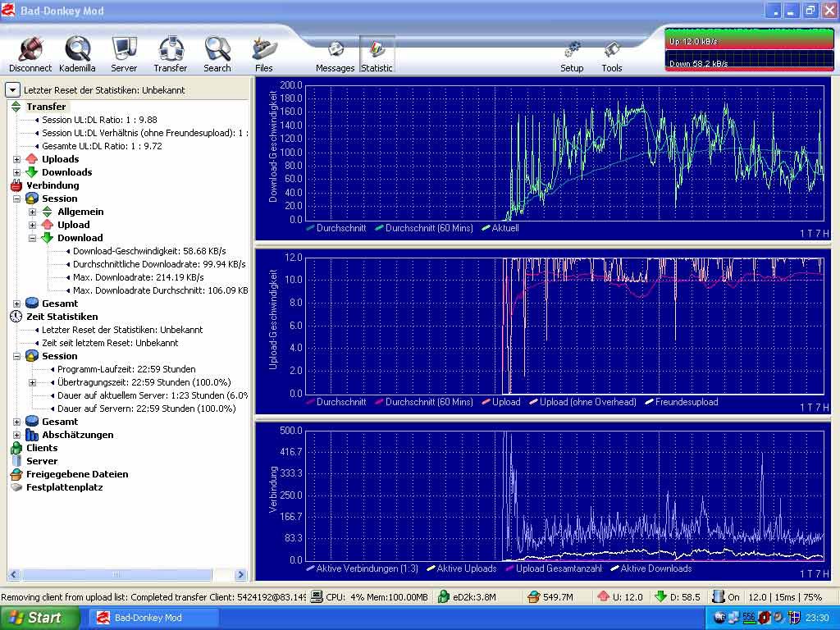
Task: Click the Clients icon in tree
Action: (x=16, y=448)
